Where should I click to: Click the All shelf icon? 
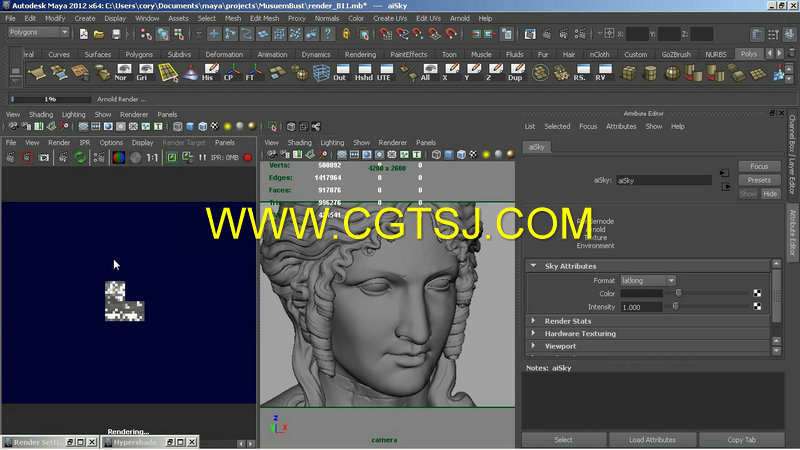pyautogui.click(x=429, y=72)
